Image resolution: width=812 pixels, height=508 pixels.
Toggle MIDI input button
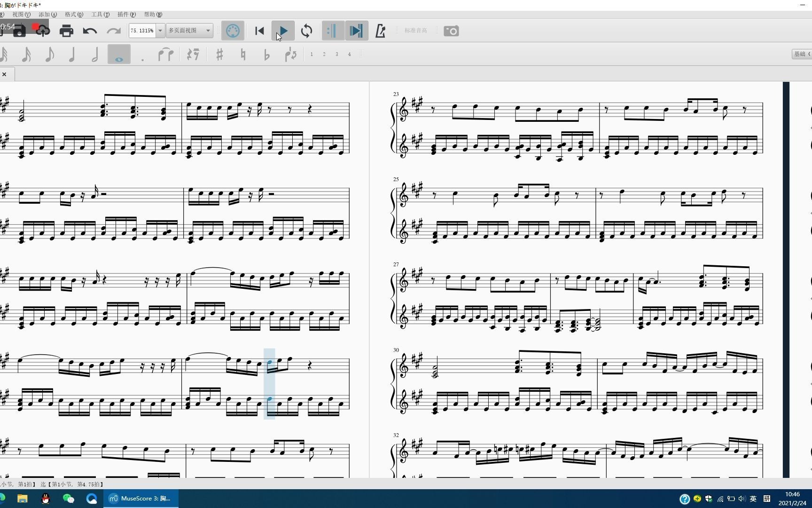pos(233,31)
